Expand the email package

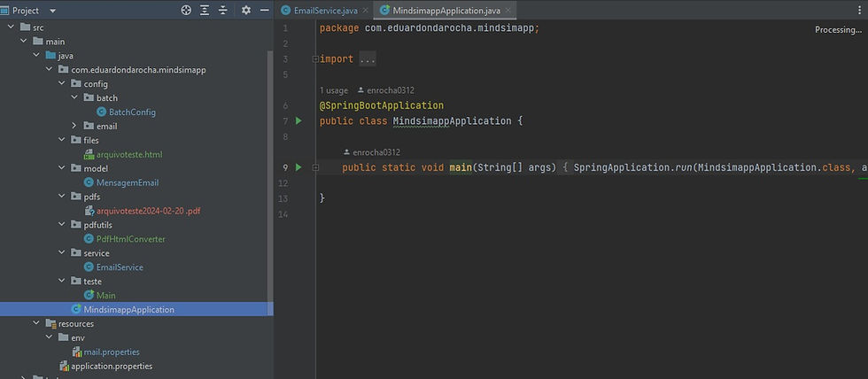[74, 126]
